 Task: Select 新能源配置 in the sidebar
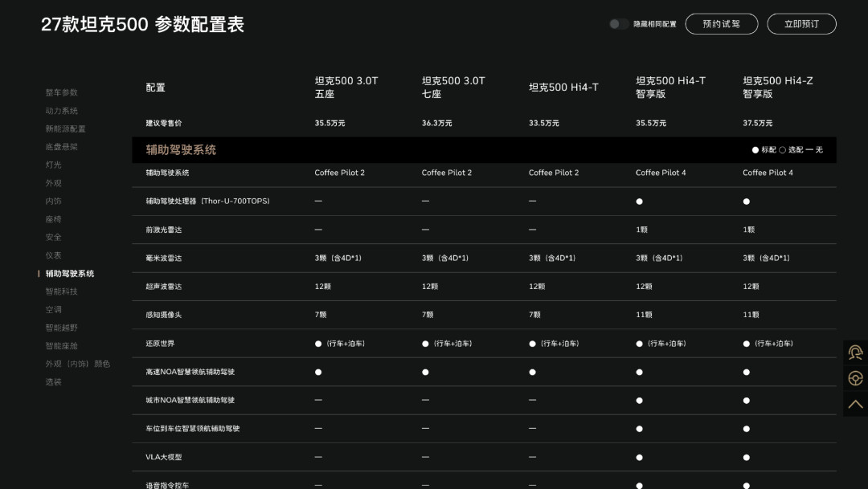pos(65,129)
